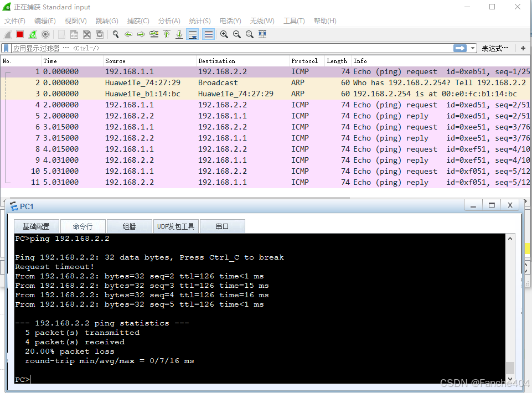Maximize the PC1 window

[x=492, y=205]
